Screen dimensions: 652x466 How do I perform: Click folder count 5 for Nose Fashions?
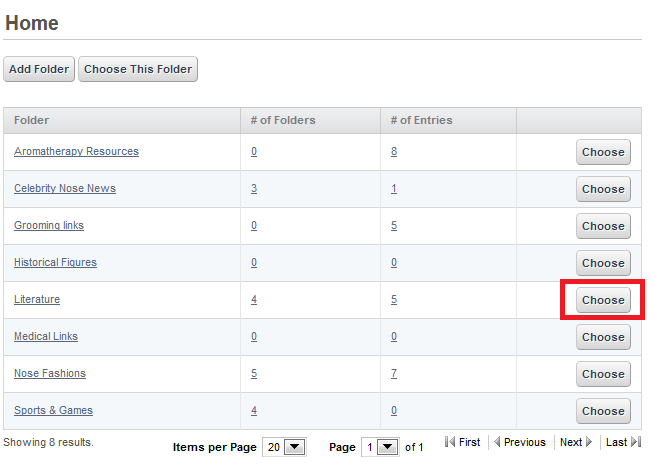(254, 373)
